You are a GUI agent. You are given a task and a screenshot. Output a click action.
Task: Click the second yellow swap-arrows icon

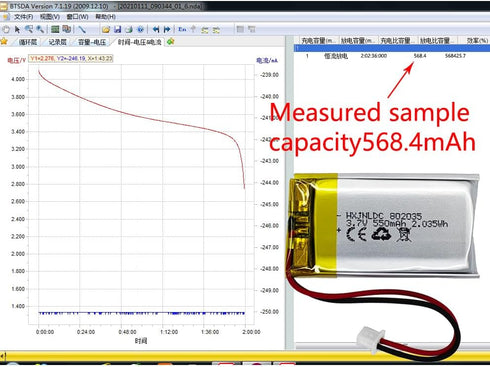pos(216,30)
